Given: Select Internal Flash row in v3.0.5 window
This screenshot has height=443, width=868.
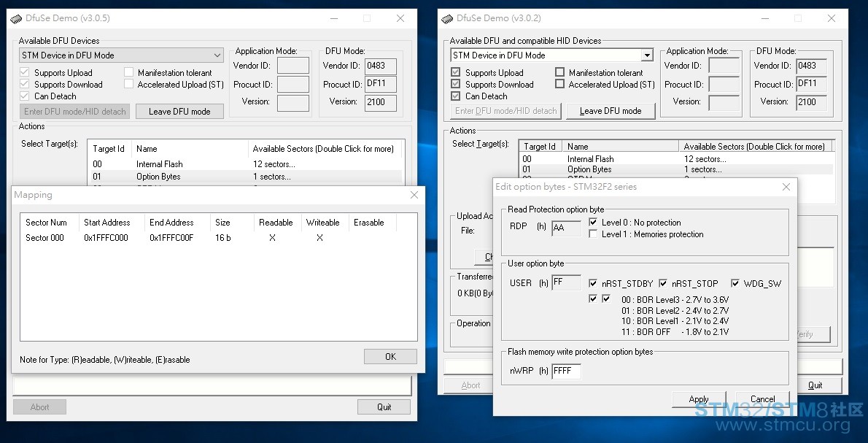Looking at the screenshot, I should click(x=244, y=164).
